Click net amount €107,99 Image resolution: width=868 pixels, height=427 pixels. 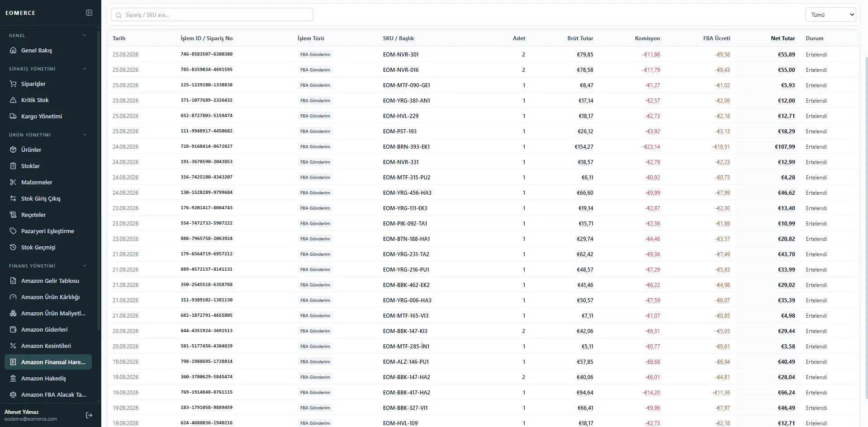785,146
